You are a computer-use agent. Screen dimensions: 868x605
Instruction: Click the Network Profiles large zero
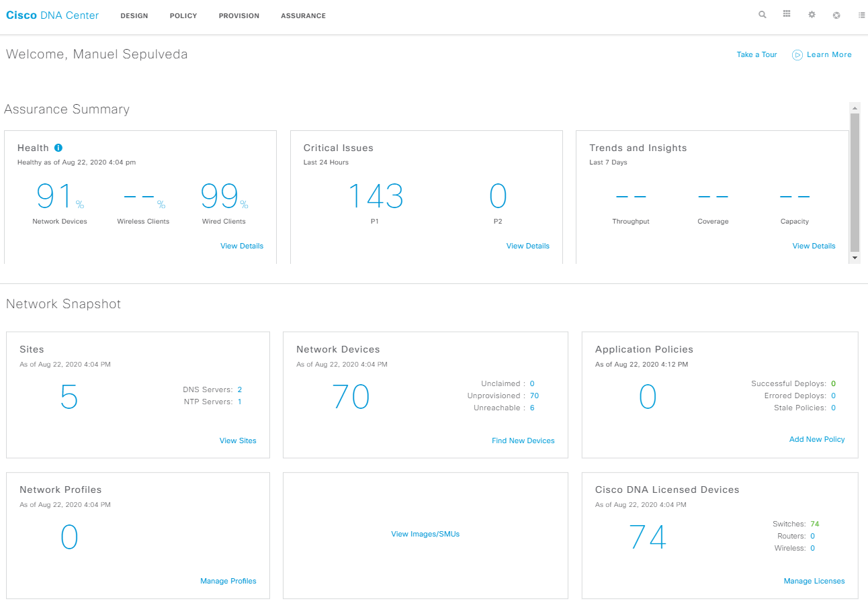(69, 538)
